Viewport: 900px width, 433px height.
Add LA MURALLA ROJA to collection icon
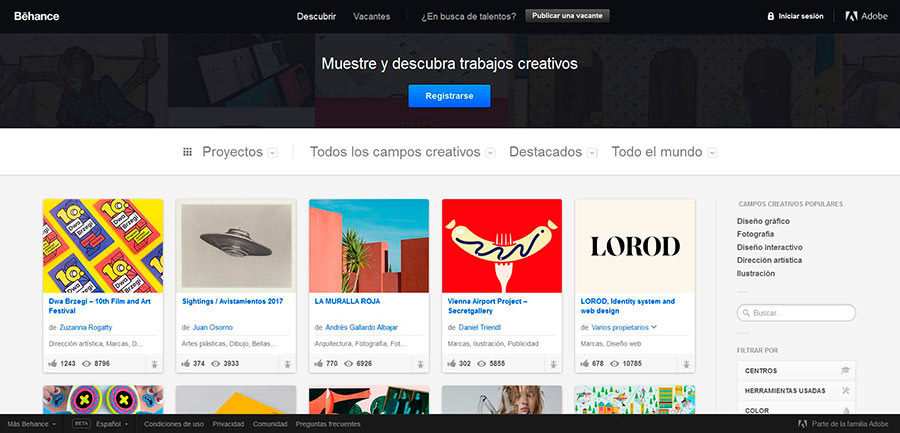coord(420,364)
